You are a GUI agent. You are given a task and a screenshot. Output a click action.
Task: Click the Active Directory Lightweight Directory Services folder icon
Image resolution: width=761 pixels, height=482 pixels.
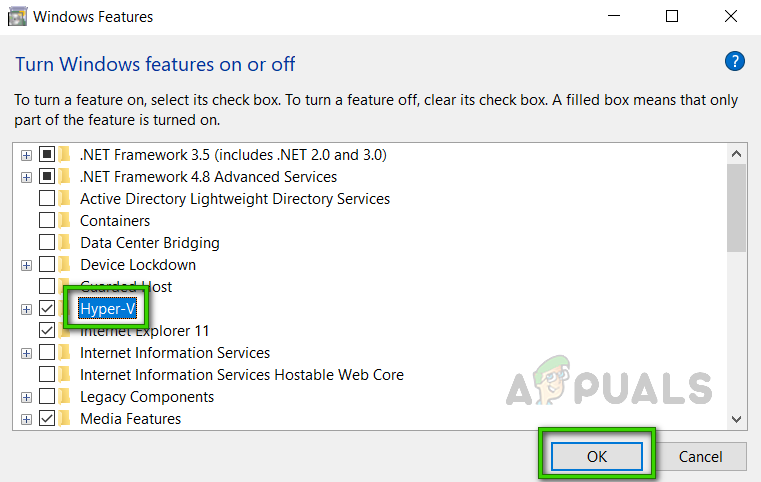66,199
